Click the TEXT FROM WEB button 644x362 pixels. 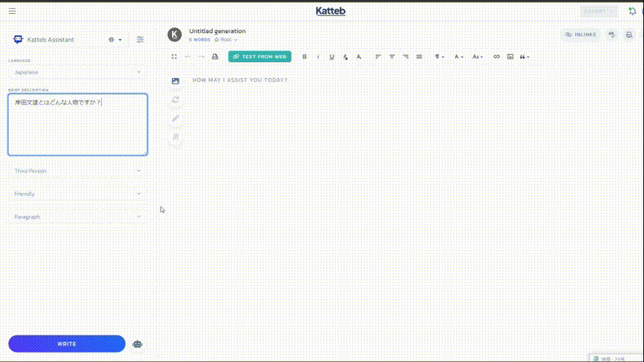pyautogui.click(x=260, y=57)
